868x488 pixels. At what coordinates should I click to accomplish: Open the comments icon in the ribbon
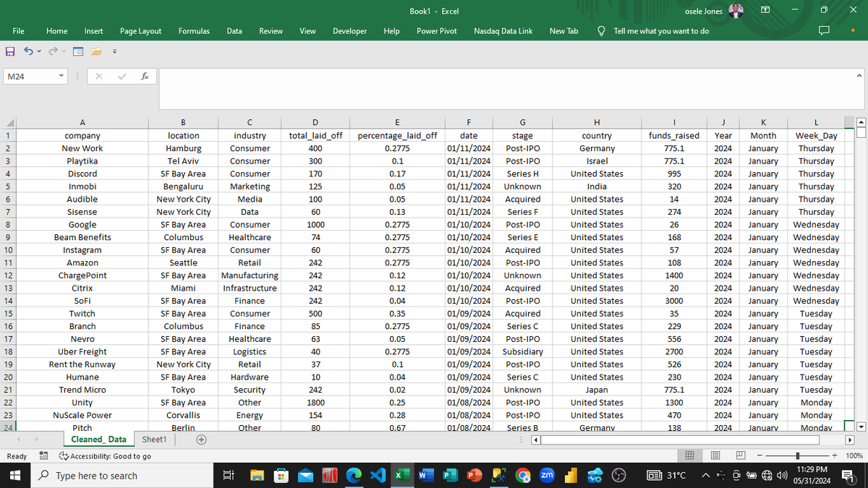(825, 31)
